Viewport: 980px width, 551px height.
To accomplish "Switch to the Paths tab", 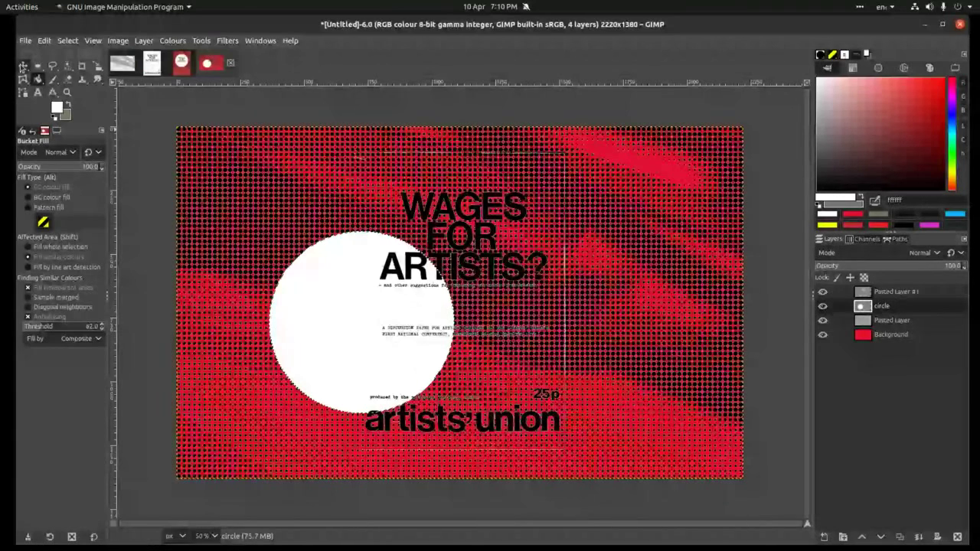I will [895, 239].
